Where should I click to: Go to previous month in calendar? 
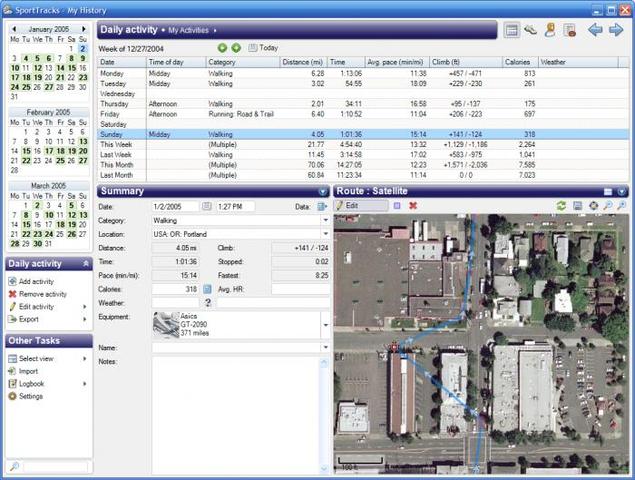[14, 29]
